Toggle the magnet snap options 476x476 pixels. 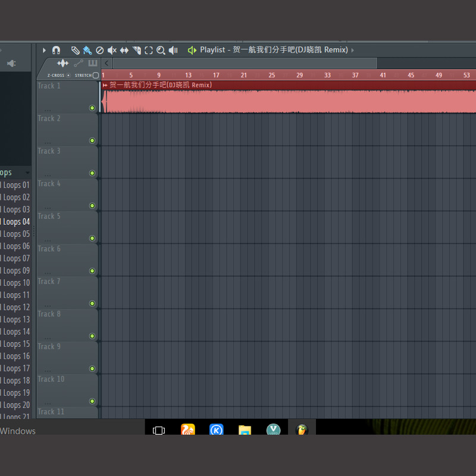[x=56, y=50]
